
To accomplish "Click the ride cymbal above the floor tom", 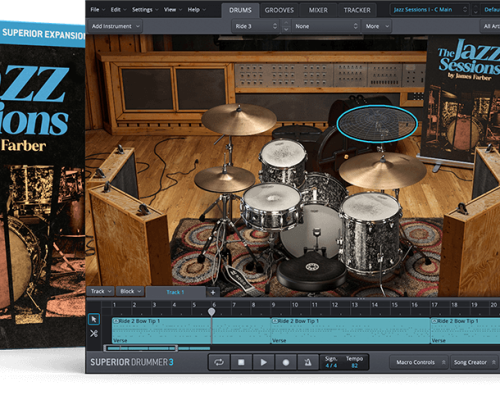I will tap(383, 170).
